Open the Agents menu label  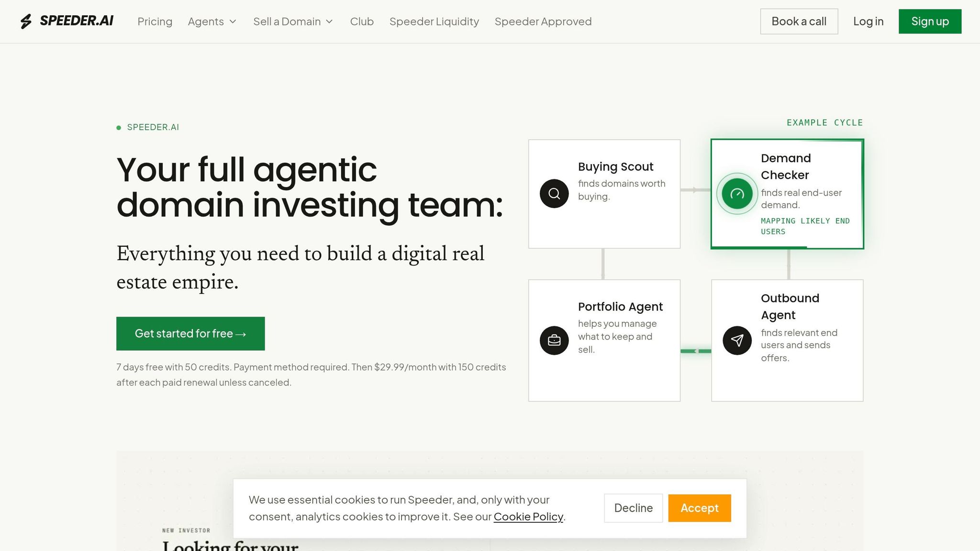click(206, 22)
